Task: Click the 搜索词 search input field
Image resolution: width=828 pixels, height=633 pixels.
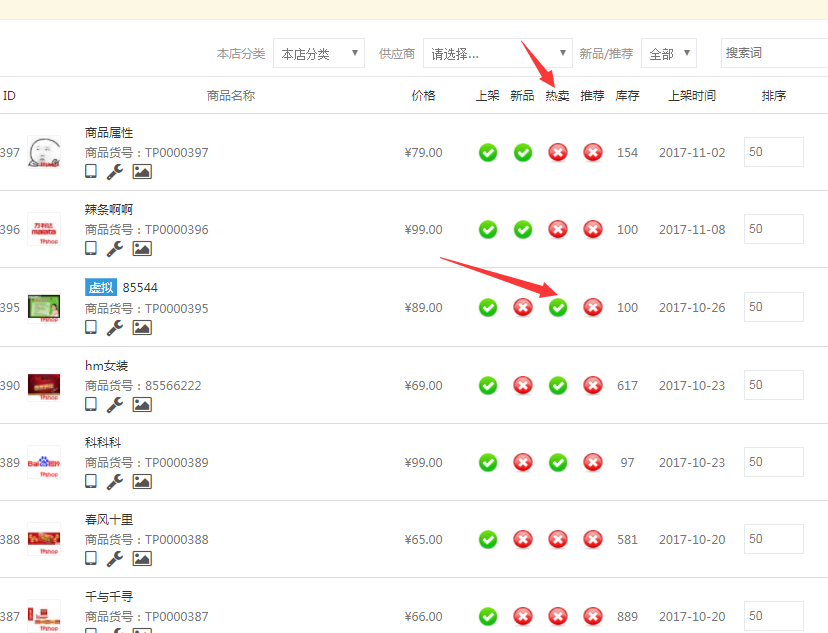Action: click(x=773, y=53)
